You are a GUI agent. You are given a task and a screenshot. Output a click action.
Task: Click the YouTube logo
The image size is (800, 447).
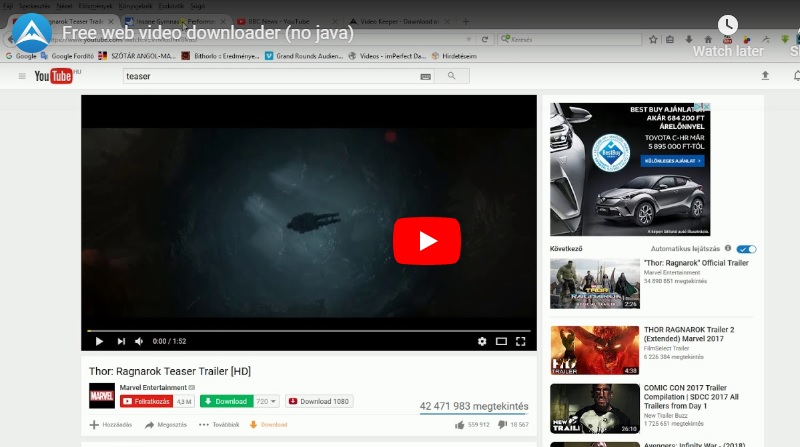coord(54,76)
